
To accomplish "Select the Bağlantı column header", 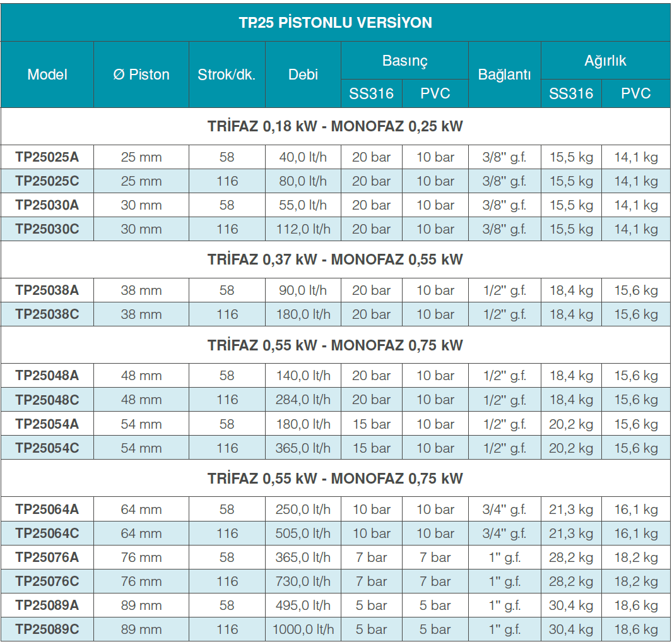I will (x=504, y=75).
